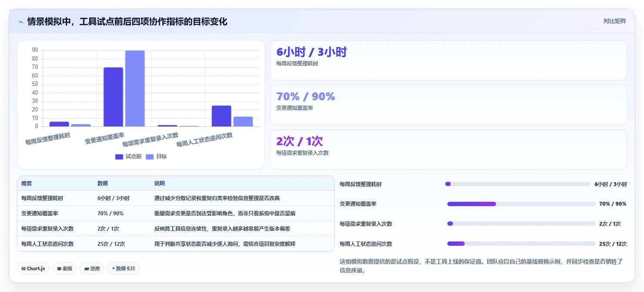
Task: Select table cell 每项需求重复录入次数
Action: coord(47,229)
